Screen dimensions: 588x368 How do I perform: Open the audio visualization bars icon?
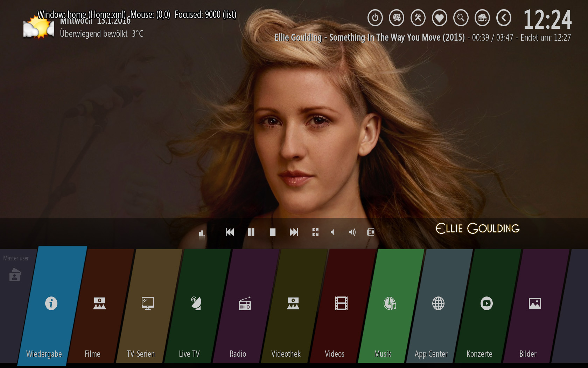[x=202, y=234]
